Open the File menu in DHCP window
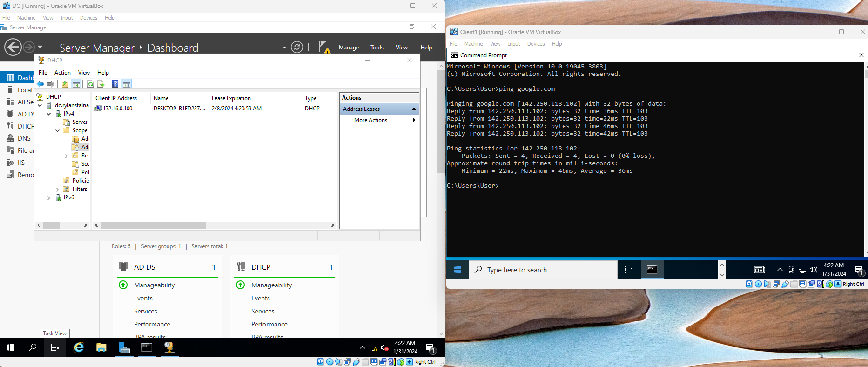868x367 pixels. [x=43, y=73]
